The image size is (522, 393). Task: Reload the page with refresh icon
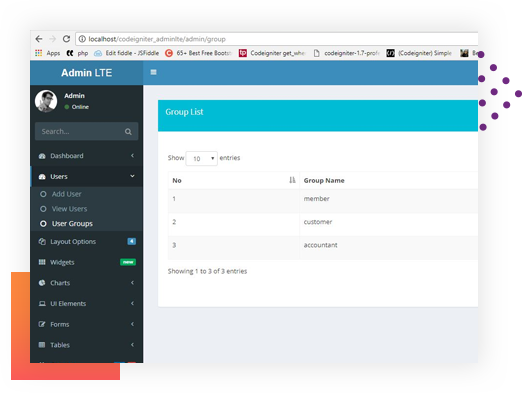(66, 39)
